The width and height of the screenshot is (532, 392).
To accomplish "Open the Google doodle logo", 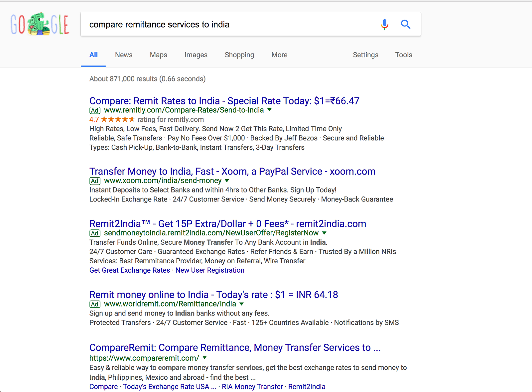I will tap(40, 24).
